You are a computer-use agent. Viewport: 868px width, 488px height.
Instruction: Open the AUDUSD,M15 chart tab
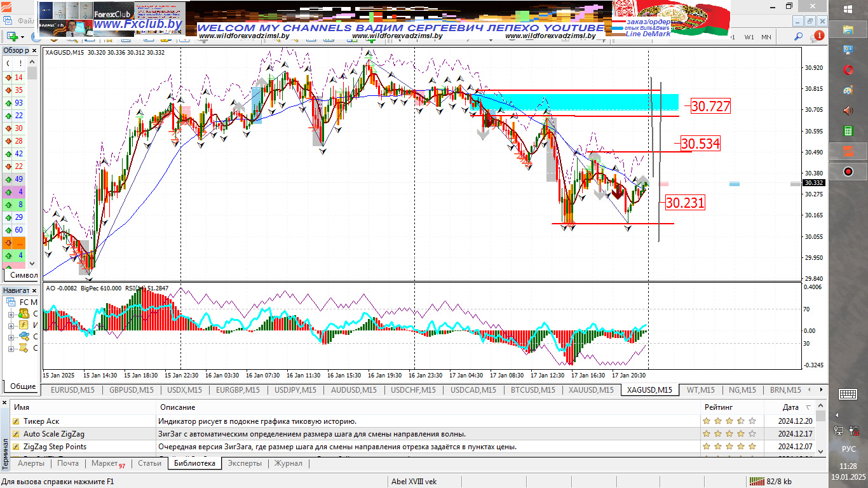point(354,390)
